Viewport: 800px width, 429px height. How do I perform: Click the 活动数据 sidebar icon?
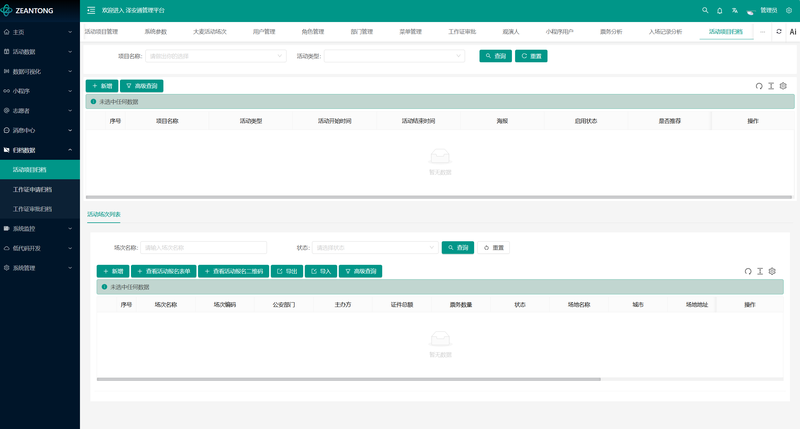(6, 52)
